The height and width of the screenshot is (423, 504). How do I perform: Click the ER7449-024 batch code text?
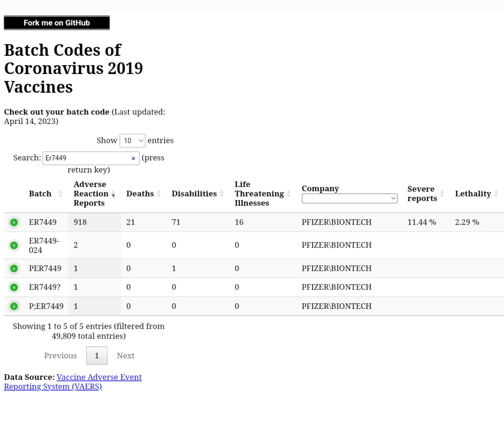coord(44,245)
